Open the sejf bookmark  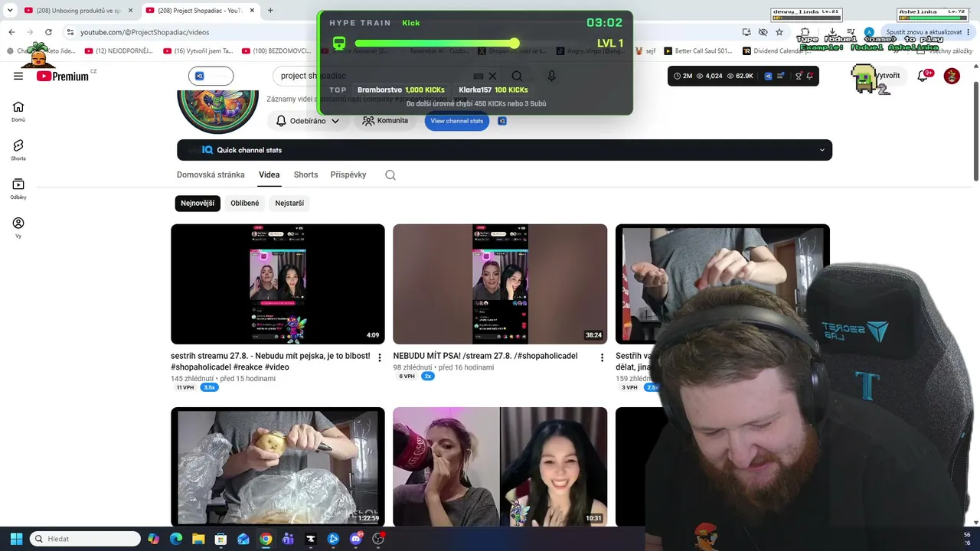pos(645,51)
